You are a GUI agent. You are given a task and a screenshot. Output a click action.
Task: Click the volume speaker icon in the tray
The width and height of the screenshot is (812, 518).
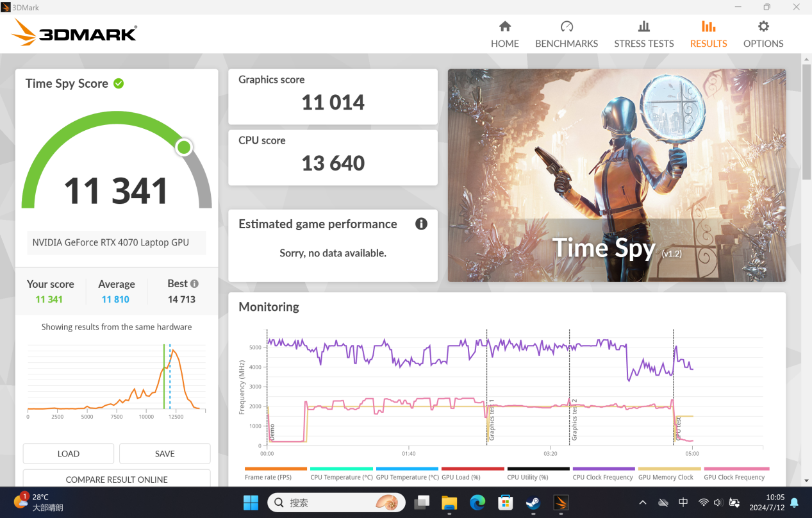(x=718, y=503)
